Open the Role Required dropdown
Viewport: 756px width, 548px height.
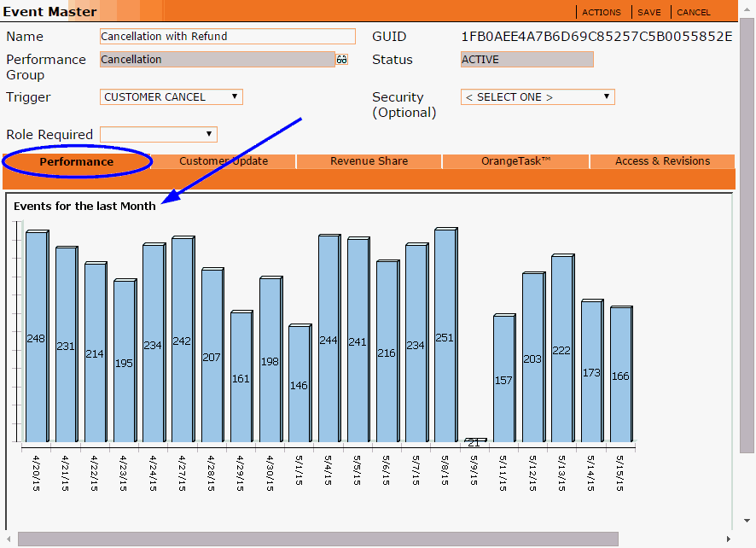tap(159, 135)
